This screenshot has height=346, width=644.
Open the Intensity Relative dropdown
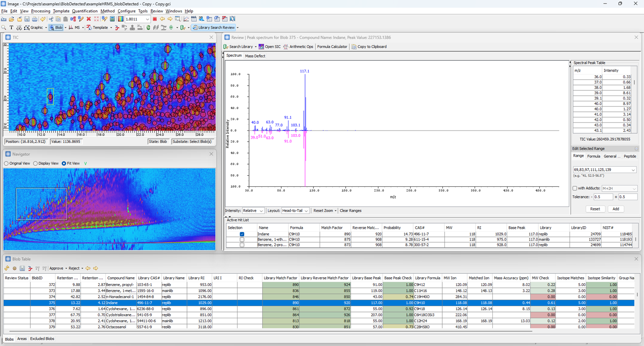click(253, 211)
